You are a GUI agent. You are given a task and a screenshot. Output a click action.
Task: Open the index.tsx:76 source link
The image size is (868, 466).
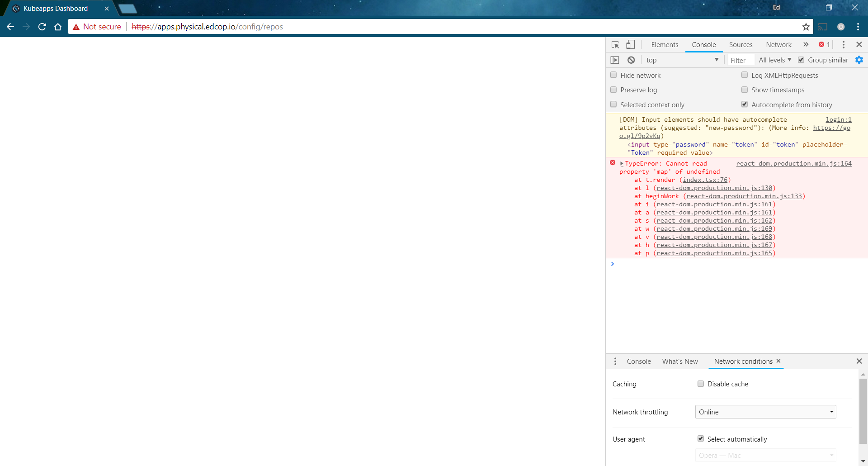[705, 180]
